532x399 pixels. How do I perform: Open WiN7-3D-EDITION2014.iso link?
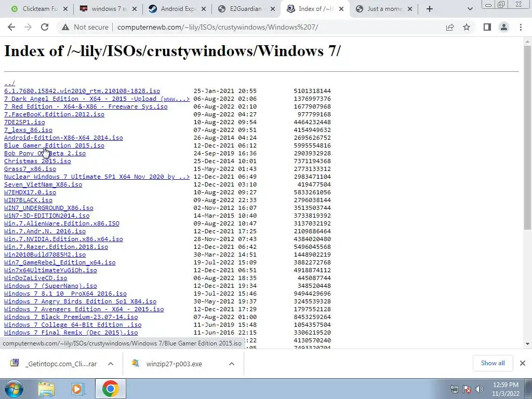coord(47,216)
